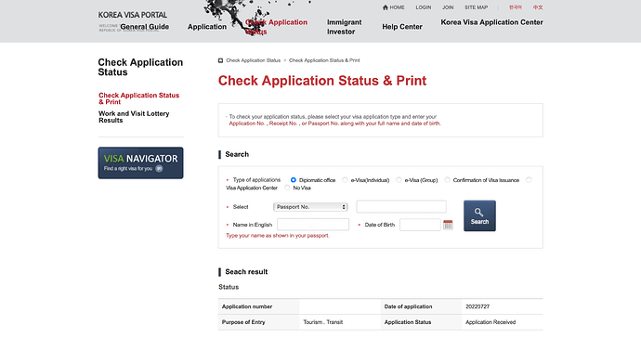Screen dimensions: 641x364
Task: Open the Passport No. dropdown
Action: (310, 207)
